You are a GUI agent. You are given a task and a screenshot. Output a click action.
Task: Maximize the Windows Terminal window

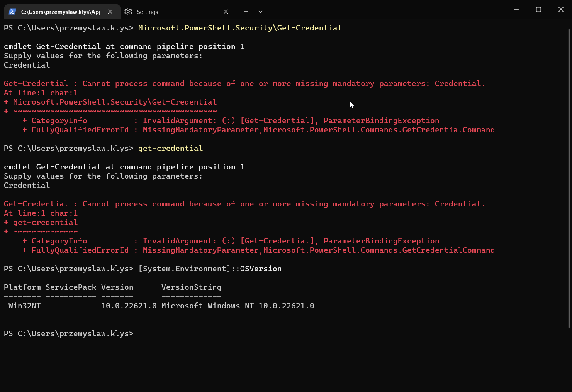(538, 9)
